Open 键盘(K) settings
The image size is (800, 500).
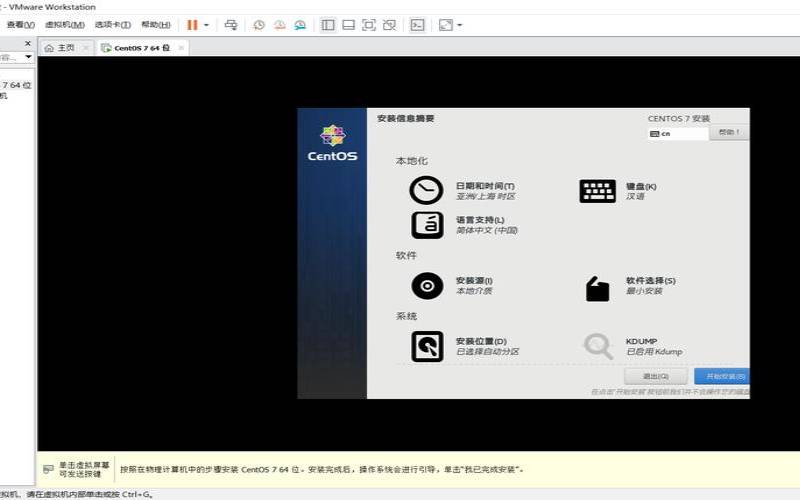(641, 187)
